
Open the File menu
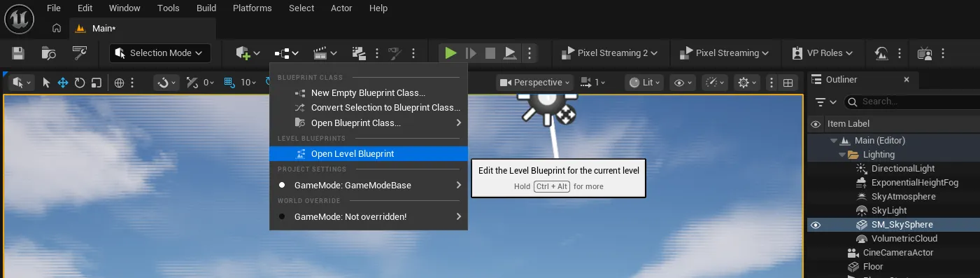point(53,8)
